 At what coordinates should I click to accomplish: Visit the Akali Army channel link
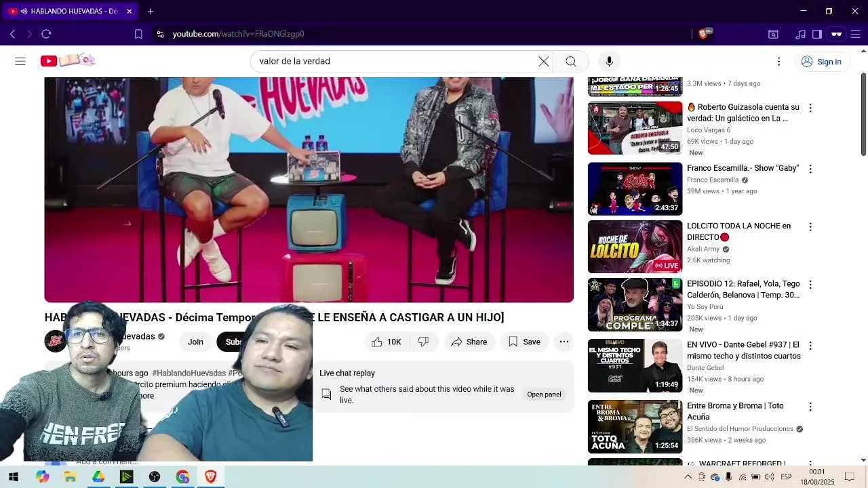[703, 249]
